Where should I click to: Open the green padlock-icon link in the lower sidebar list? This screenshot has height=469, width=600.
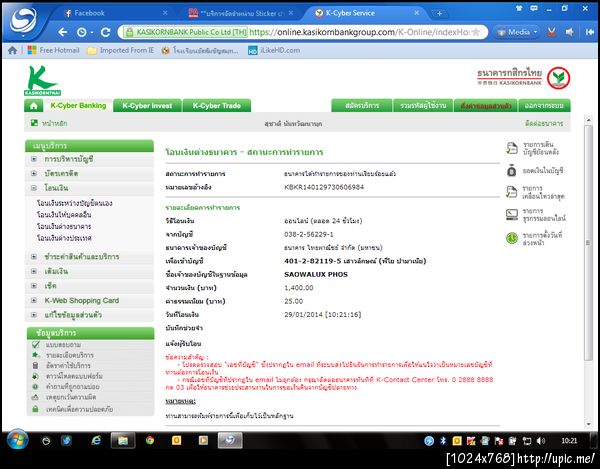tap(79, 409)
